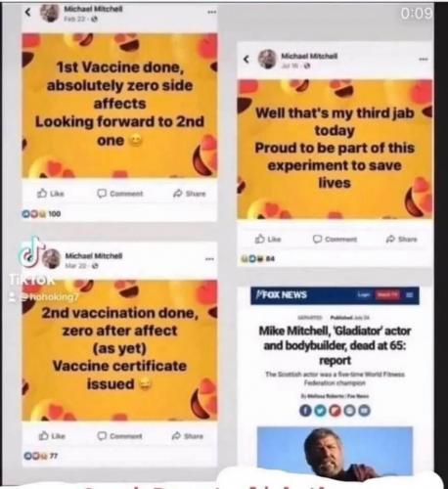448x489 pixels.
Task: Comment on the 'third jab today' post
Action: coord(335,239)
